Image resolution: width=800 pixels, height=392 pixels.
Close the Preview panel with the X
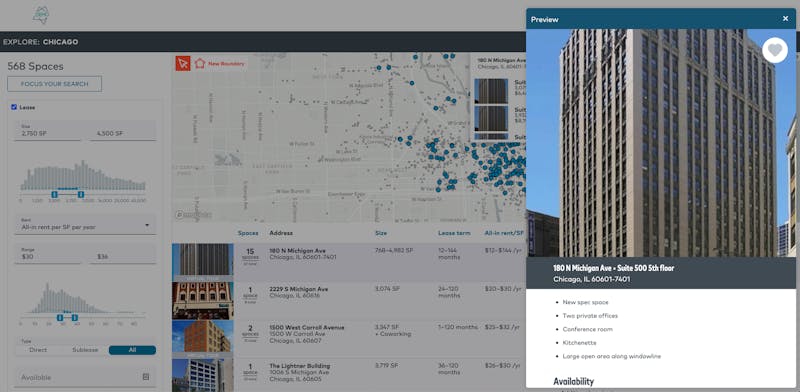785,19
